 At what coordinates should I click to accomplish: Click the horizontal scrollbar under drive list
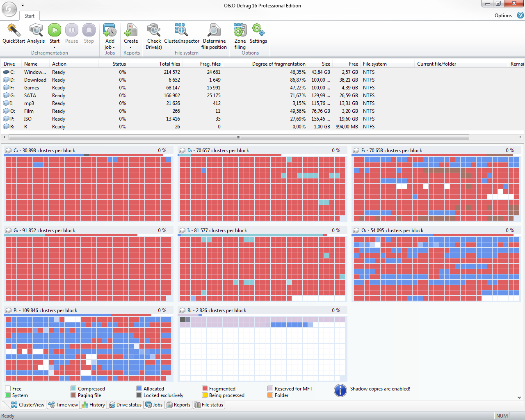[x=239, y=137]
